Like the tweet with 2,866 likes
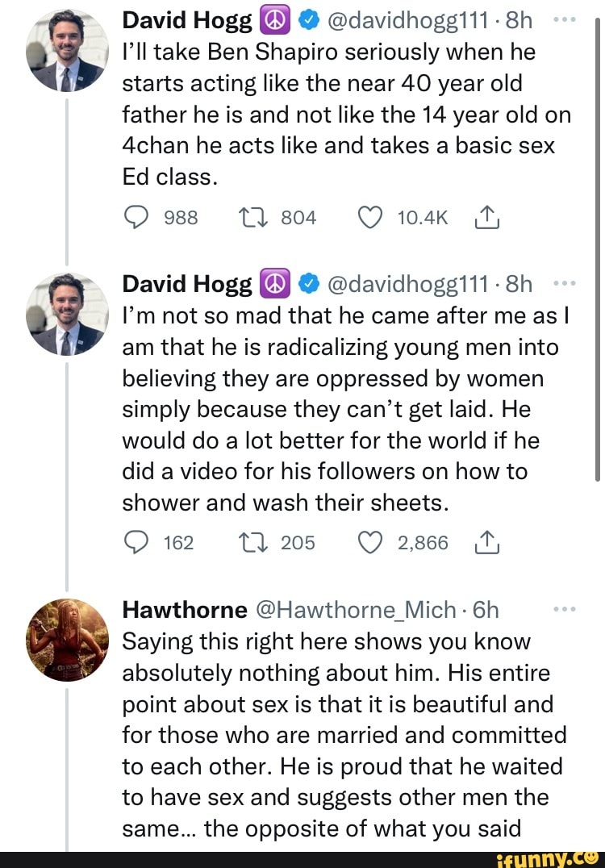Image resolution: width=605 pixels, height=868 pixels. click(x=370, y=542)
